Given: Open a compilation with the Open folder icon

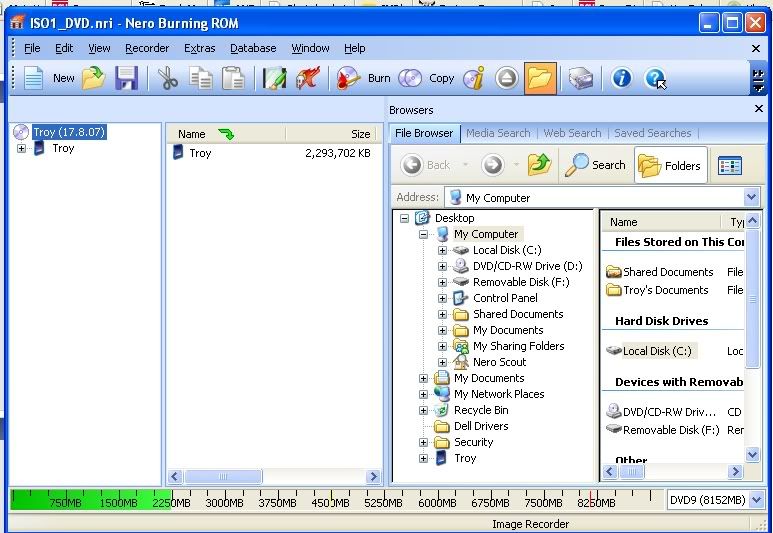Looking at the screenshot, I should click(94, 78).
